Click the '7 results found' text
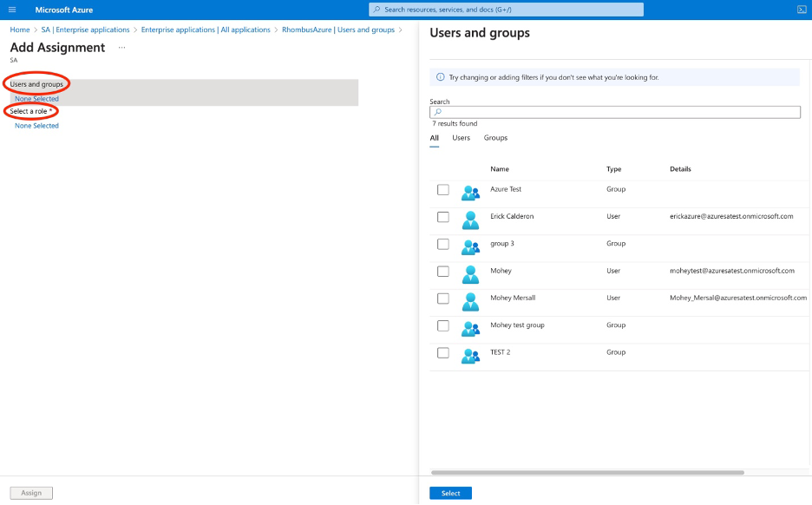This screenshot has height=505, width=812. coord(455,123)
